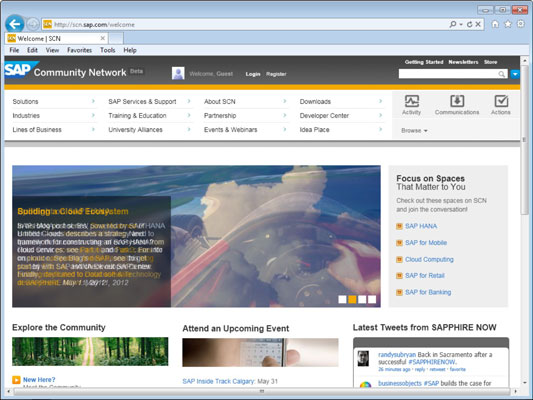Open the Store link

click(x=491, y=62)
